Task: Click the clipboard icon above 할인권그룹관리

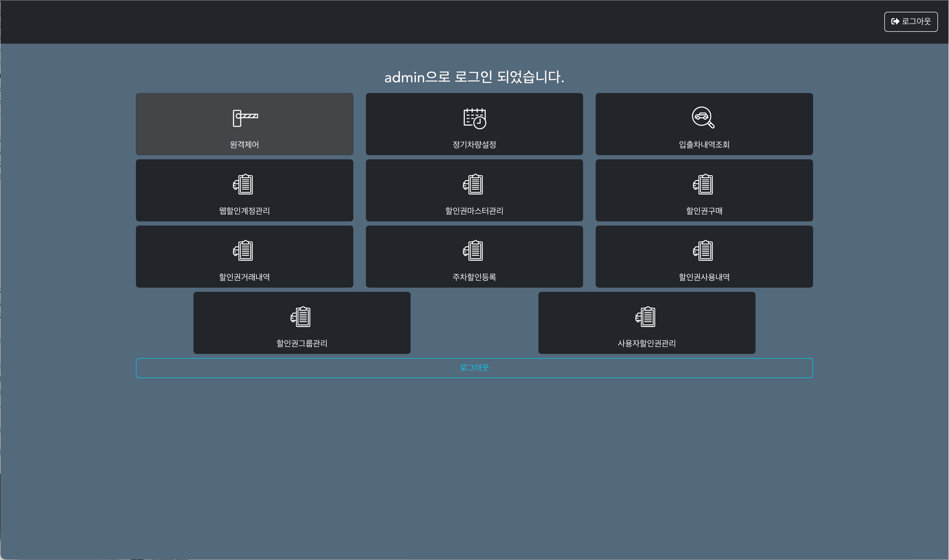Action: pos(301,317)
